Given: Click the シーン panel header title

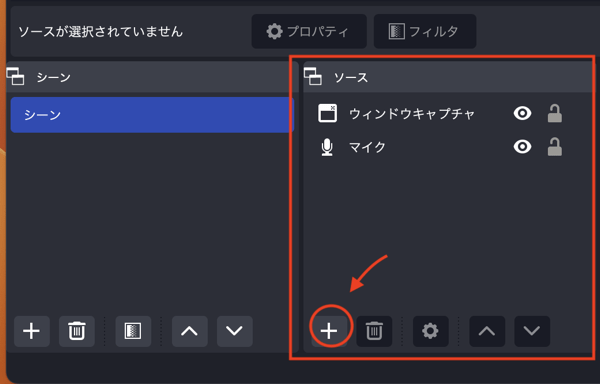Looking at the screenshot, I should click(54, 77).
